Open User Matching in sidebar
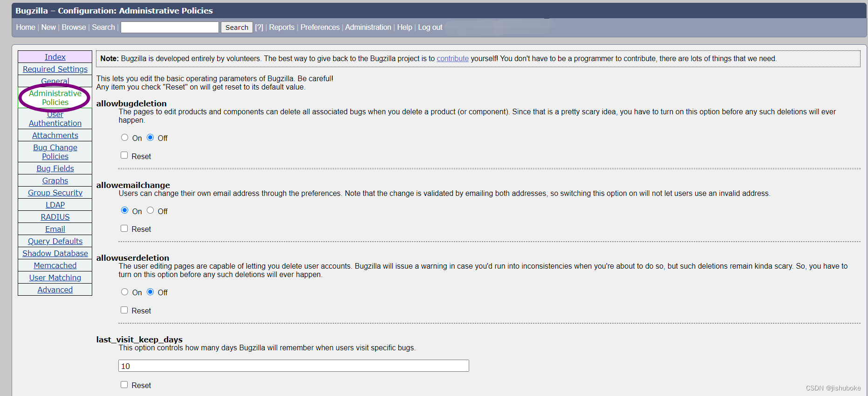Screen dimensions: 868x396 point(55,278)
